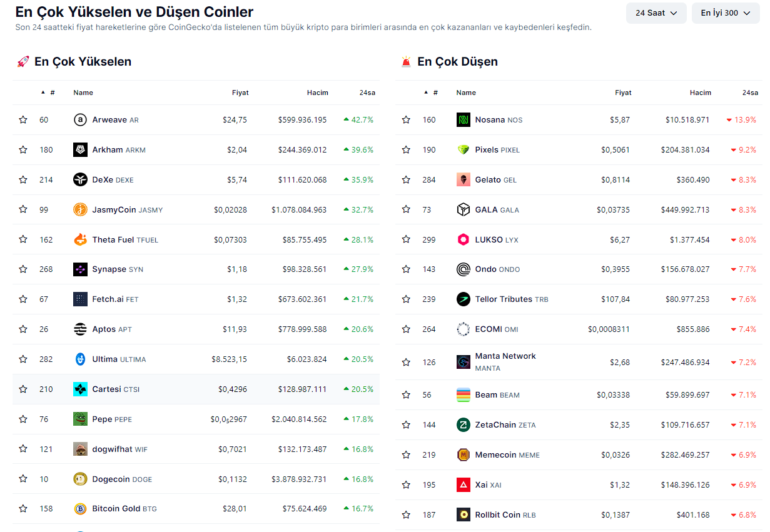This screenshot has height=532, width=770.
Task: Add Pepe to favorites via star
Action: tap(23, 419)
